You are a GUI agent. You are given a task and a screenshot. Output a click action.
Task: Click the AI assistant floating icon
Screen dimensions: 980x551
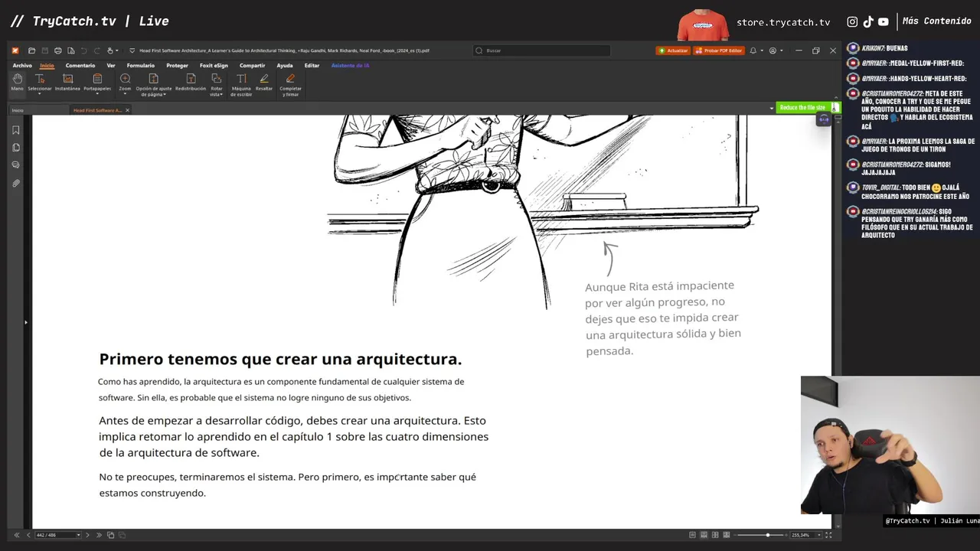point(823,119)
